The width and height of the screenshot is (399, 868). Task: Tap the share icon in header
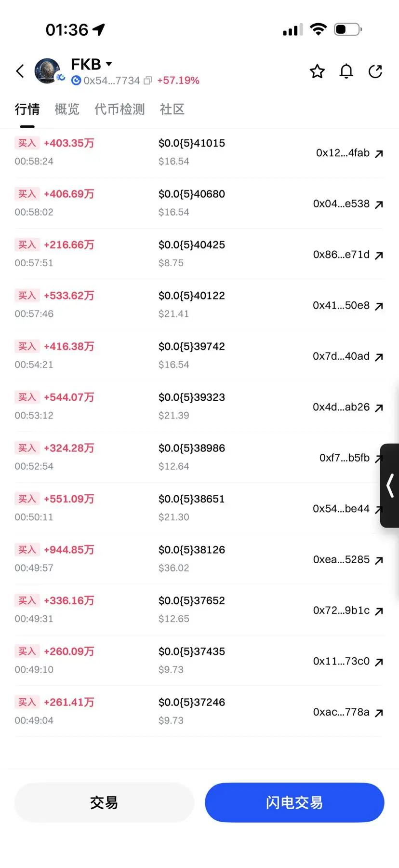375,71
